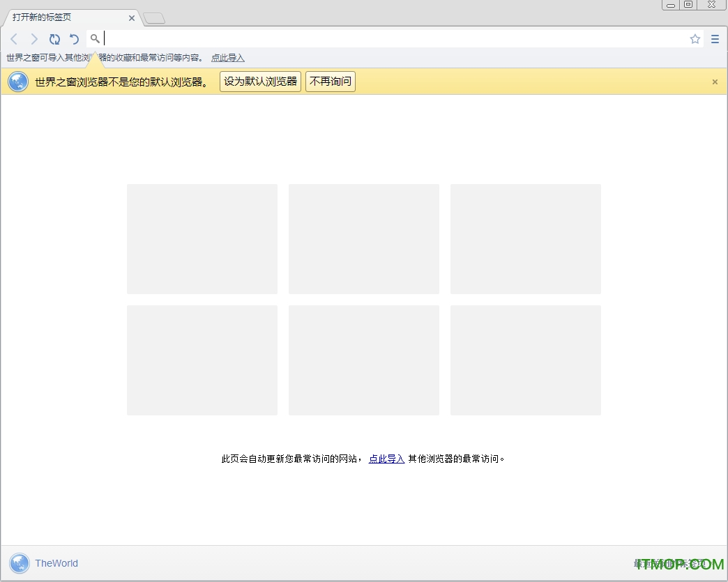Open a new tab with the new-tab button
Image resolution: width=728 pixels, height=582 pixels.
tap(154, 19)
